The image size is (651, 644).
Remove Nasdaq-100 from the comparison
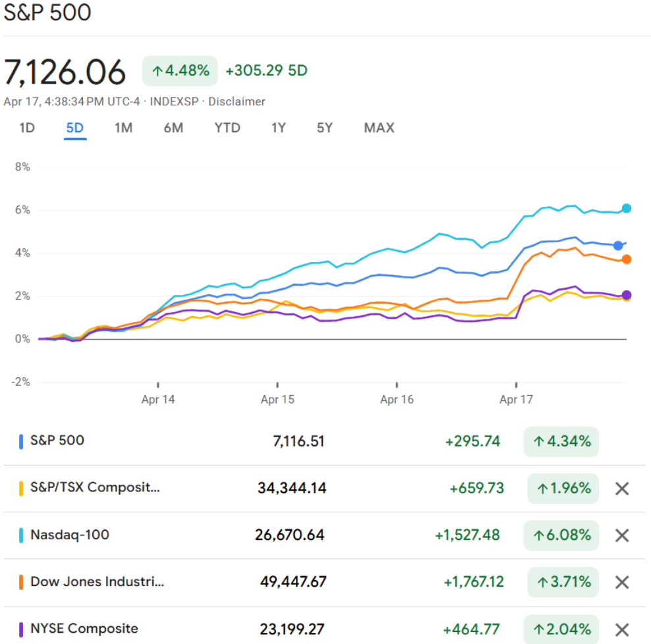621,535
